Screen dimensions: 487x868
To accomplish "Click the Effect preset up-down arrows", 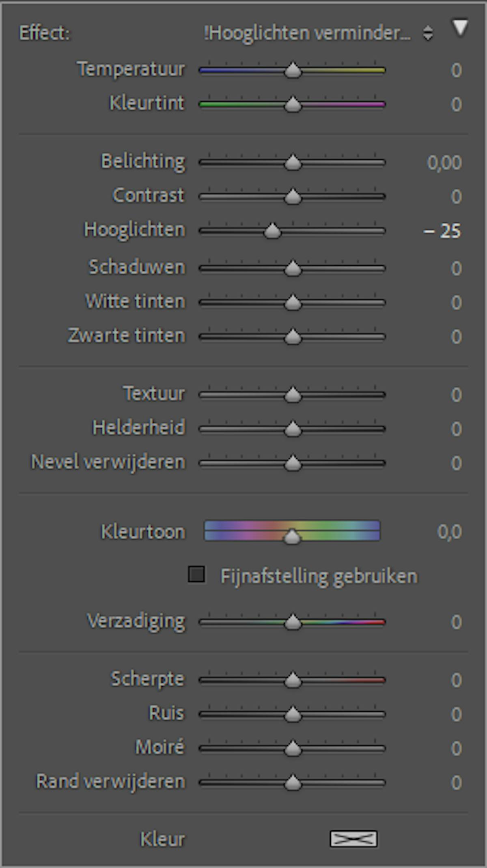I will (428, 34).
